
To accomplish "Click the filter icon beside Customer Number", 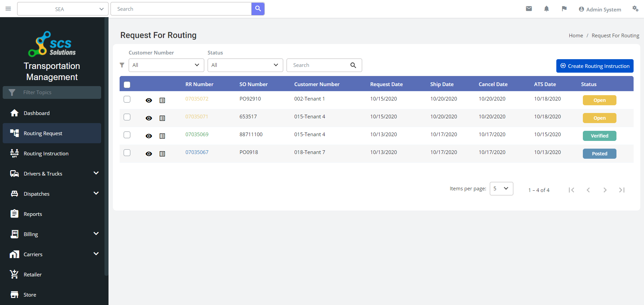I will pyautogui.click(x=122, y=65).
